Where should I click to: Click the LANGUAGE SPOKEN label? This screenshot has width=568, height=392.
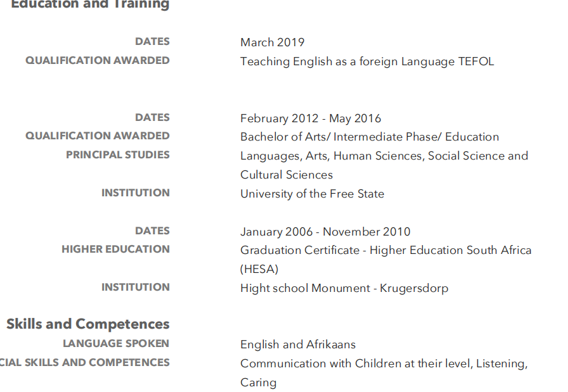click(x=116, y=343)
